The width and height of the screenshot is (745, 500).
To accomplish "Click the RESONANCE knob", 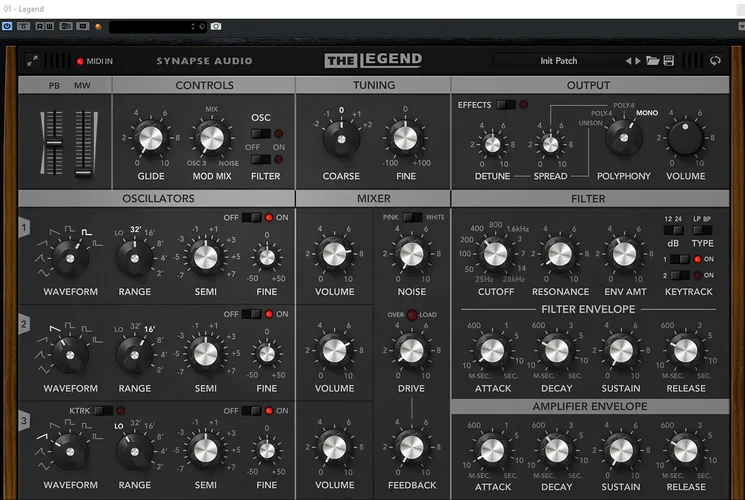I will (x=560, y=254).
